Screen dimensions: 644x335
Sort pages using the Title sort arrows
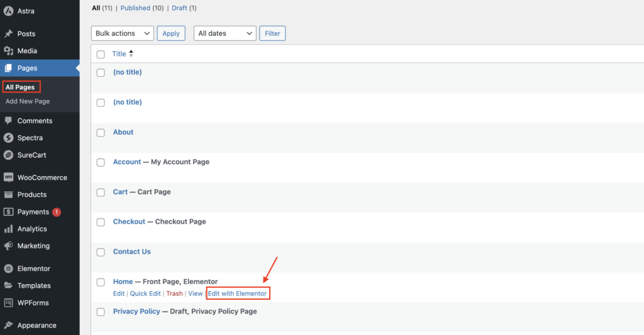click(131, 53)
